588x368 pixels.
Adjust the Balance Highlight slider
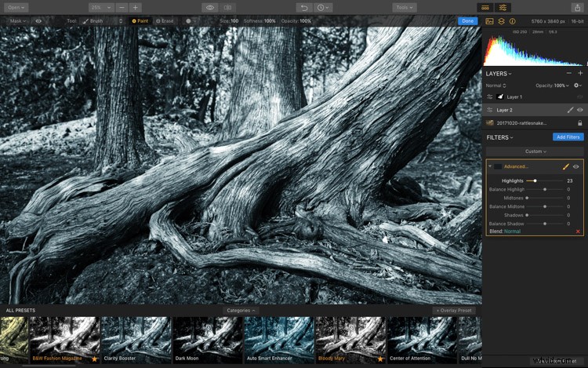(545, 189)
